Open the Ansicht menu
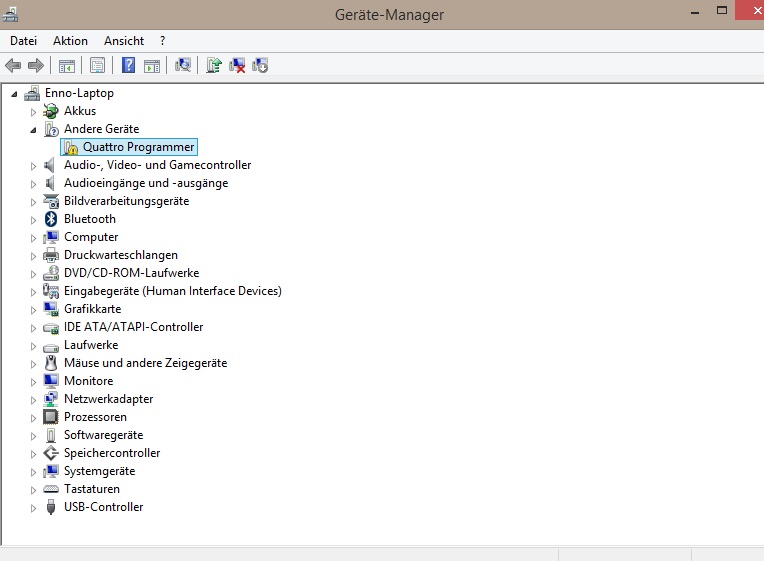764x561 pixels. click(x=124, y=41)
